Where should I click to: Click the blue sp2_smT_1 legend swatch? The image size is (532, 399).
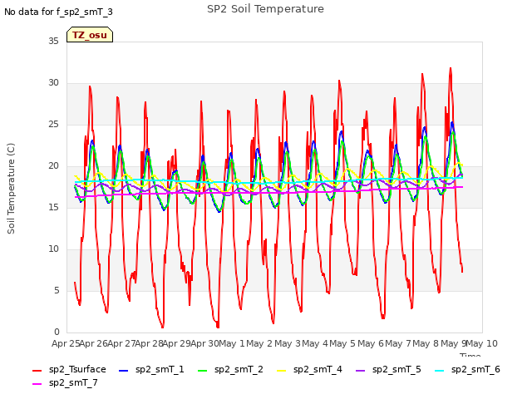click(124, 371)
